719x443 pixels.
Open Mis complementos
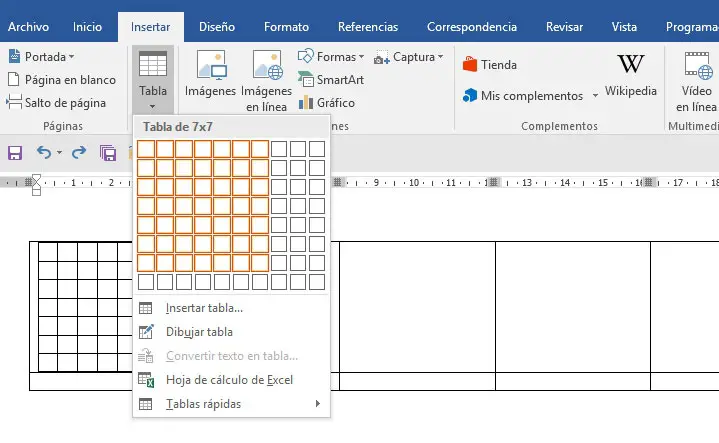click(x=523, y=96)
